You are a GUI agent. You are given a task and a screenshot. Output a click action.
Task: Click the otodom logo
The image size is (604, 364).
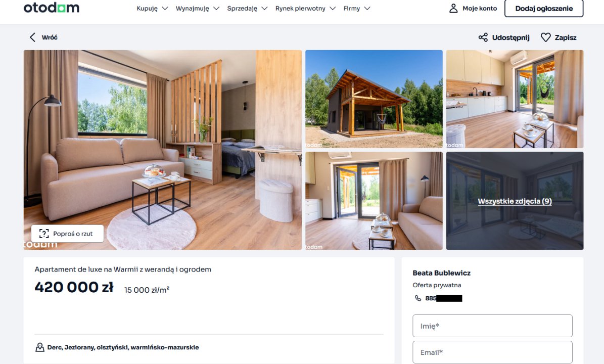point(52,8)
